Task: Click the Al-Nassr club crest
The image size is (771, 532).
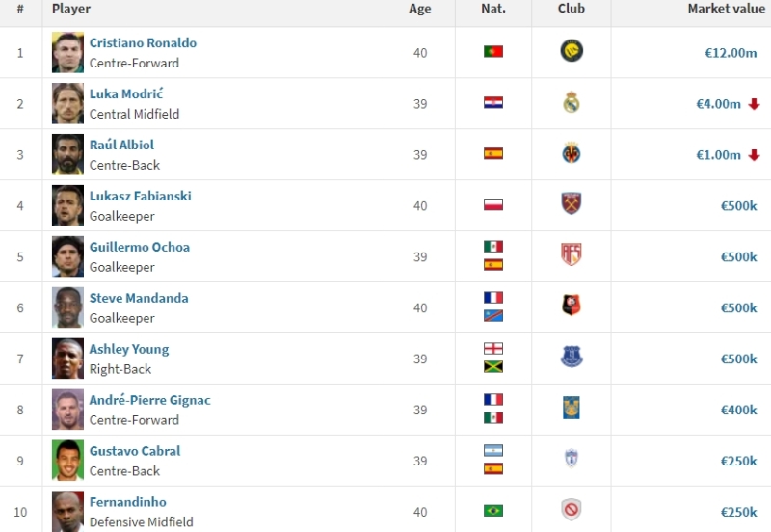Action: (x=572, y=51)
